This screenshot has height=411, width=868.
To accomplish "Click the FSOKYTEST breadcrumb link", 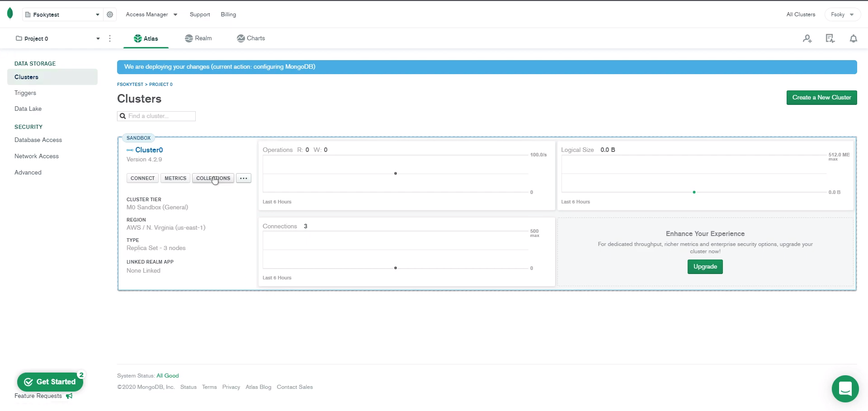I will [x=130, y=85].
